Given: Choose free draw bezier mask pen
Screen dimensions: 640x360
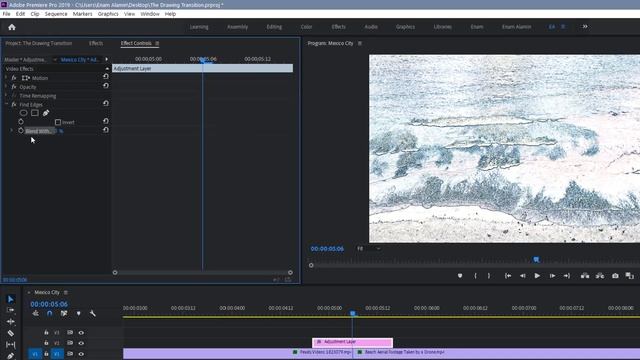Looking at the screenshot, I should pos(46,113).
